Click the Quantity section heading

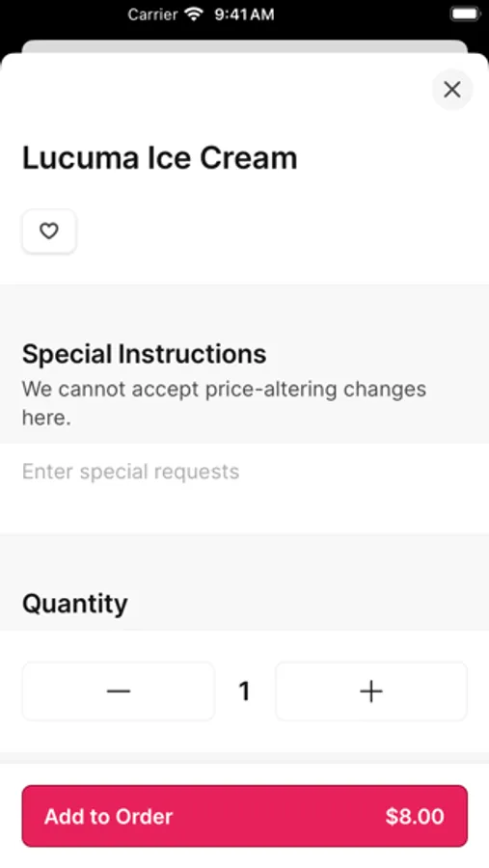(75, 604)
